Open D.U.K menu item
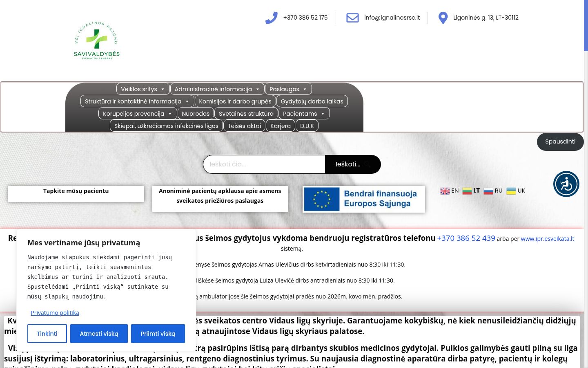This screenshot has width=588, height=368. (307, 126)
